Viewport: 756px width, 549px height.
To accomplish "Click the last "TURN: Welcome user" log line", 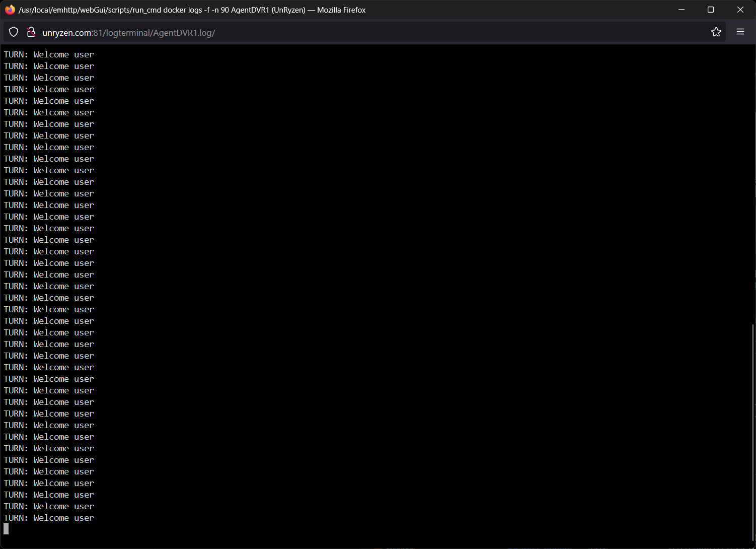I will pyautogui.click(x=49, y=518).
